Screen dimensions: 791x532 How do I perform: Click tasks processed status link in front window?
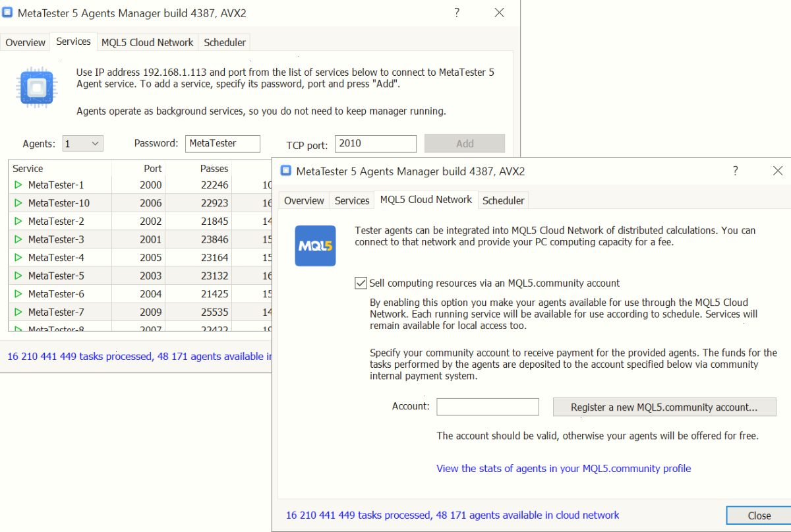[x=453, y=515]
